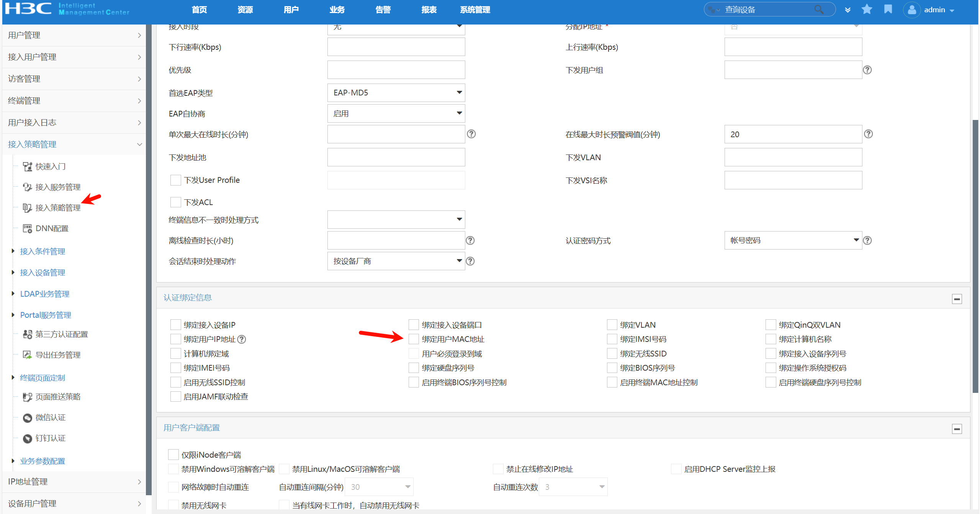The width and height of the screenshot is (980, 514).
Task: Open 微信认证 in sidebar
Action: [50, 417]
